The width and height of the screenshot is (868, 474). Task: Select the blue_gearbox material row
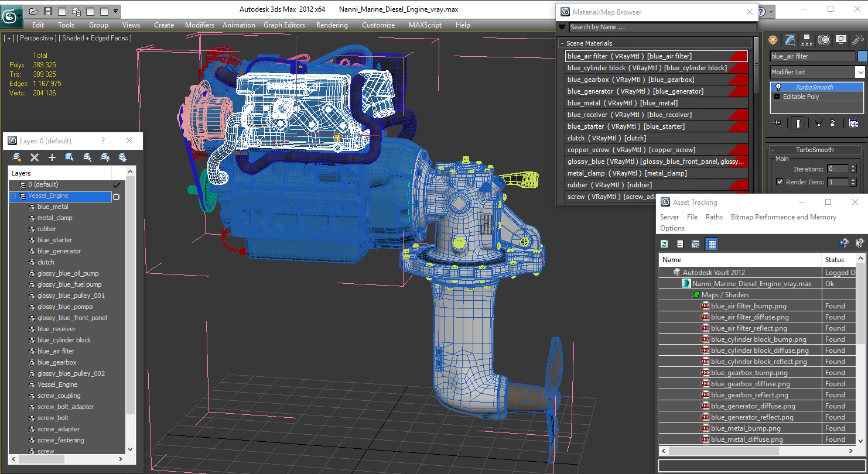pos(656,80)
